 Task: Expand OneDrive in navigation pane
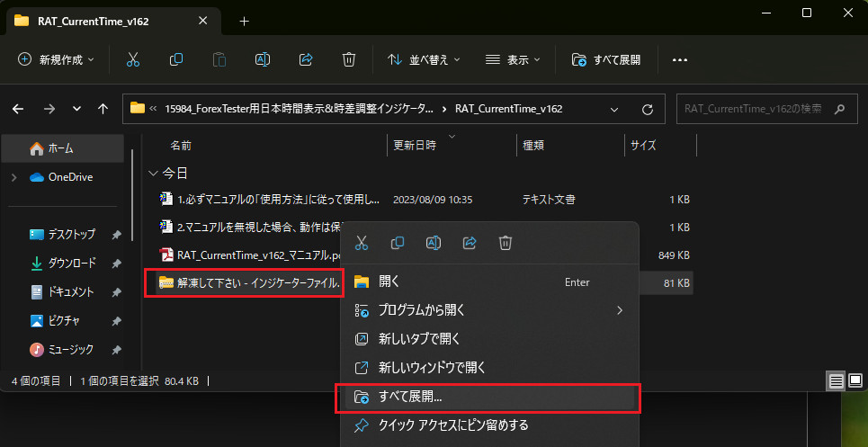click(x=14, y=177)
